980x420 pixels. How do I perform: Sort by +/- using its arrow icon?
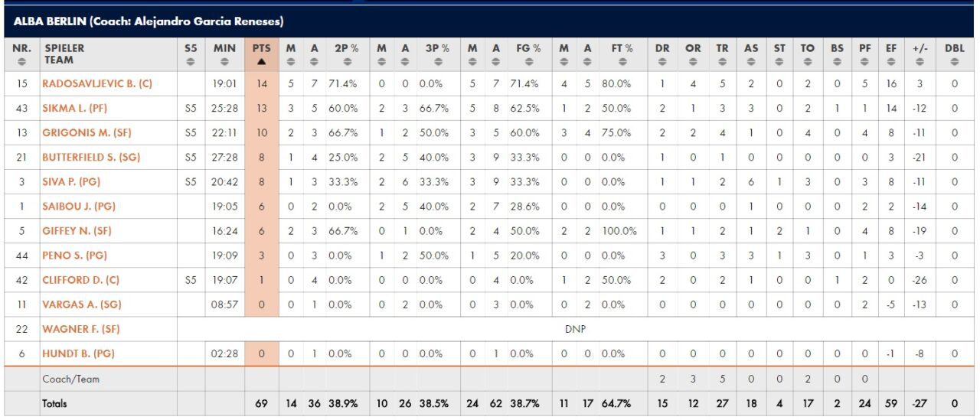(920, 62)
